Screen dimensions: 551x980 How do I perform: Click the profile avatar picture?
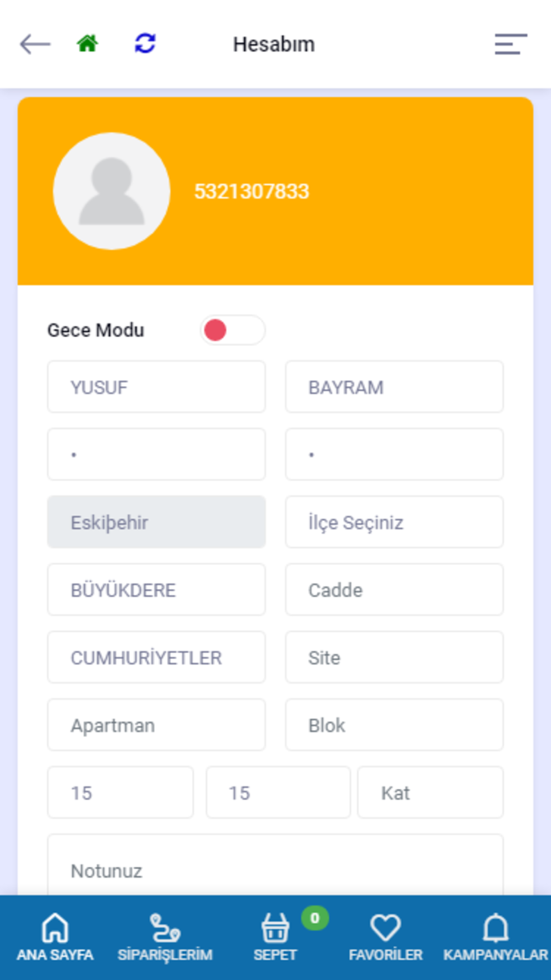click(111, 191)
